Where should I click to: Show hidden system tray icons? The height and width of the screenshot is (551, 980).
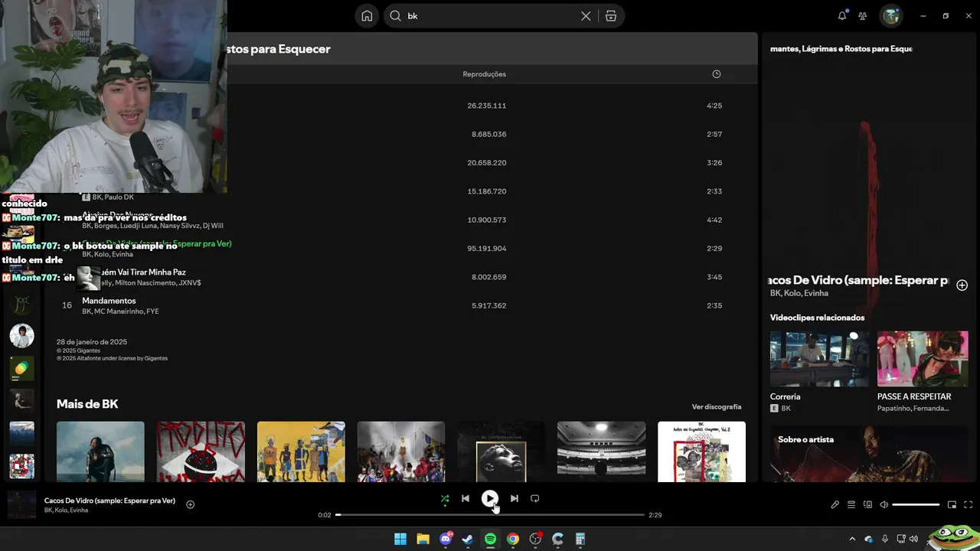(852, 539)
